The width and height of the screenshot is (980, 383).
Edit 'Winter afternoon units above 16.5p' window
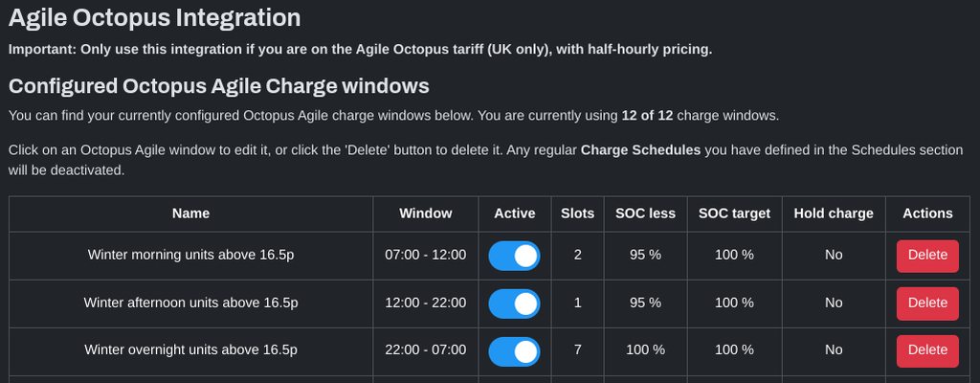190,304
